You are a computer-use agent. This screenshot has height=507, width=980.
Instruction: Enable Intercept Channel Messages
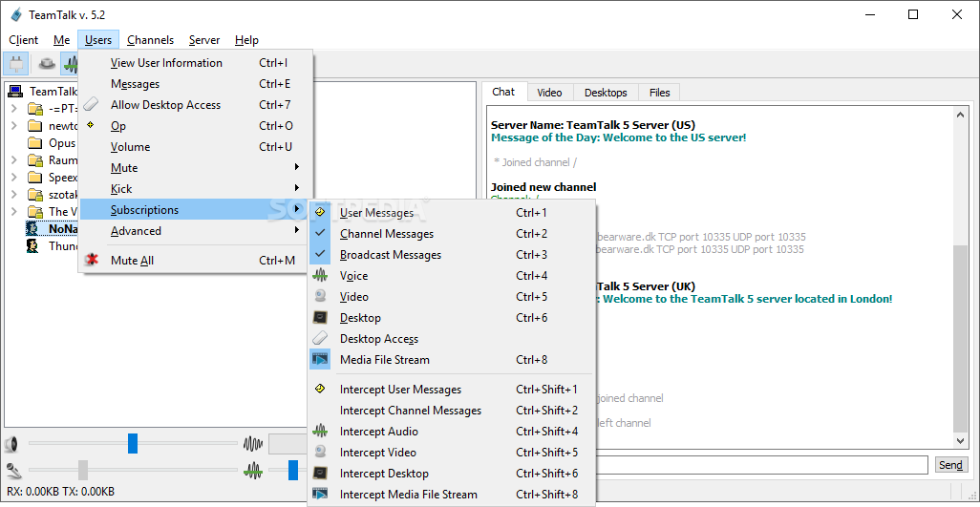pyautogui.click(x=453, y=411)
